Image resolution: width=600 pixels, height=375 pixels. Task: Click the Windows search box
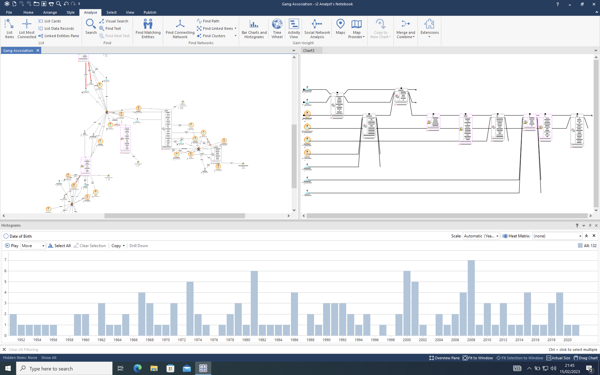[x=64, y=368]
